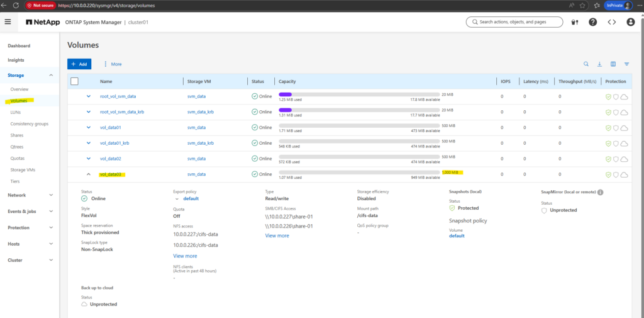The height and width of the screenshot is (318, 644).
Task: Click the SnapMirror info icon
Action: tap(600, 192)
